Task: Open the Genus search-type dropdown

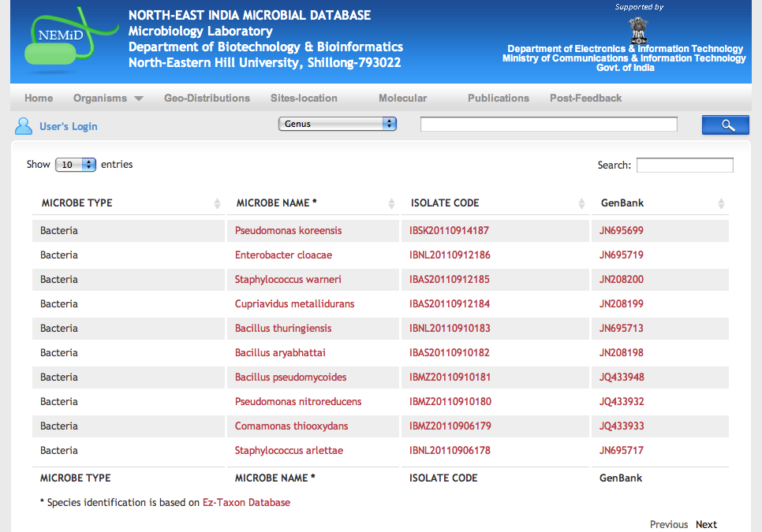Action: [338, 124]
